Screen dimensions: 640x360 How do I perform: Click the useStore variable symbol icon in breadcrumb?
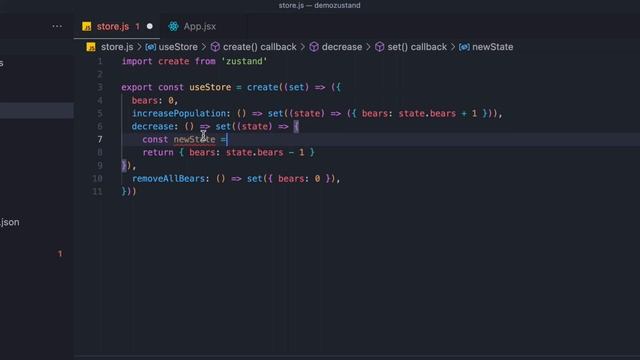point(151,47)
